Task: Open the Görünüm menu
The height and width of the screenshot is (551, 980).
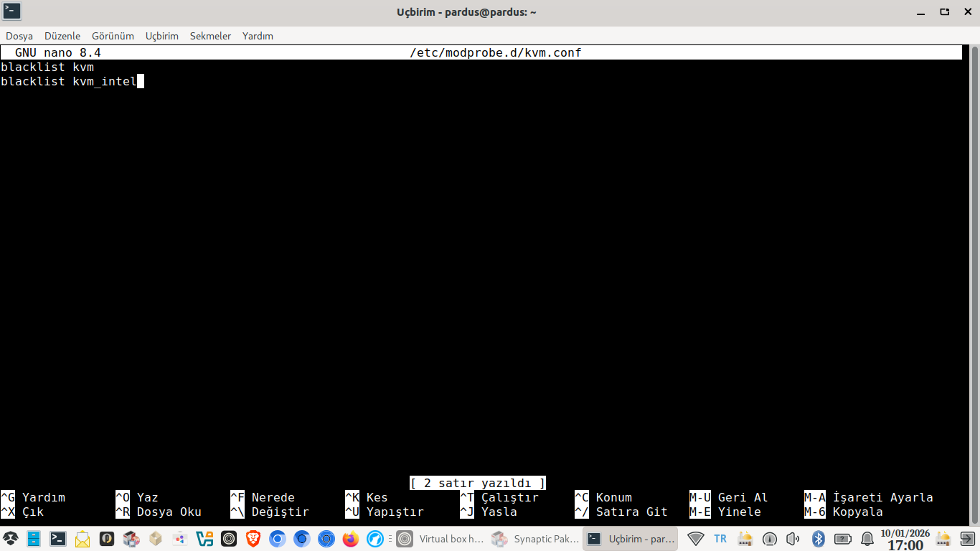Action: click(113, 36)
